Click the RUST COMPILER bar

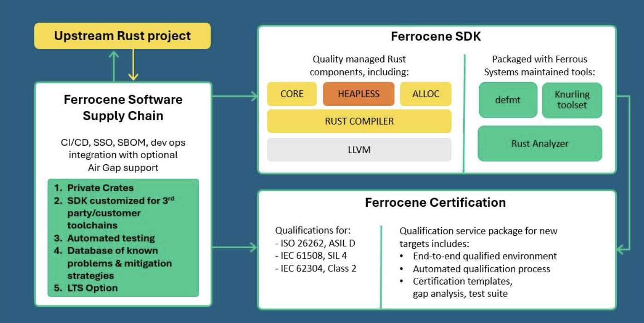pos(359,121)
